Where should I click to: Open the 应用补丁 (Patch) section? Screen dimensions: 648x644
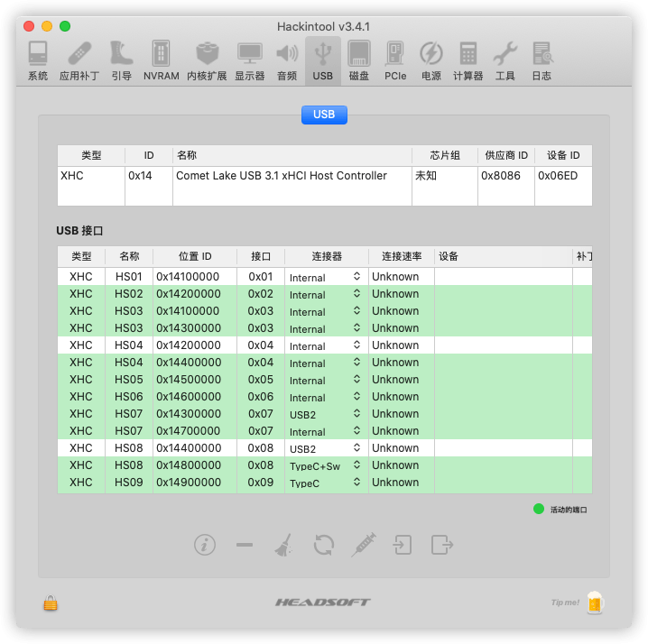(79, 60)
